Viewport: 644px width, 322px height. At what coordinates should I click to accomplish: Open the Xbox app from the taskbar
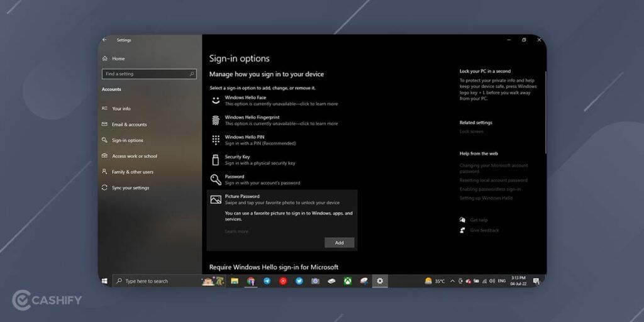click(347, 281)
